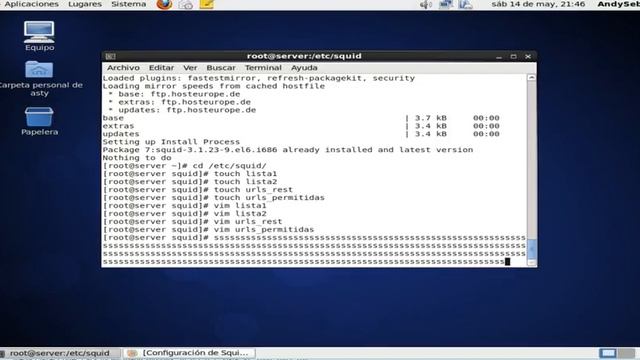Click the terminal window menu icon

tap(110, 56)
